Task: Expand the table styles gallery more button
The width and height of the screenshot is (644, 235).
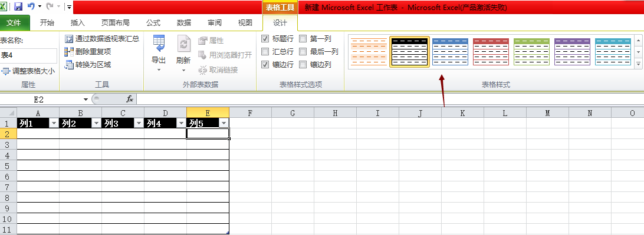Action: [x=638, y=64]
